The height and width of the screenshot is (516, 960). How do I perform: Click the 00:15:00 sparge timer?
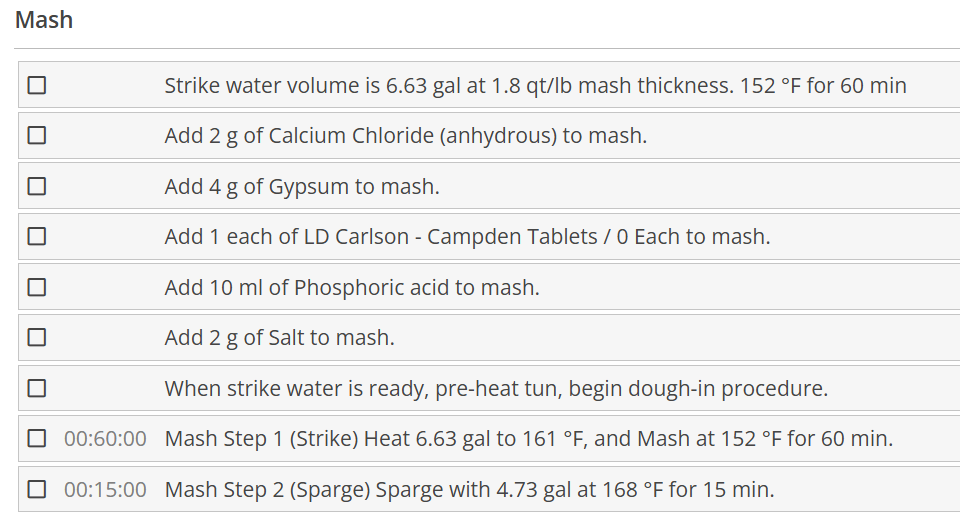[x=105, y=489]
